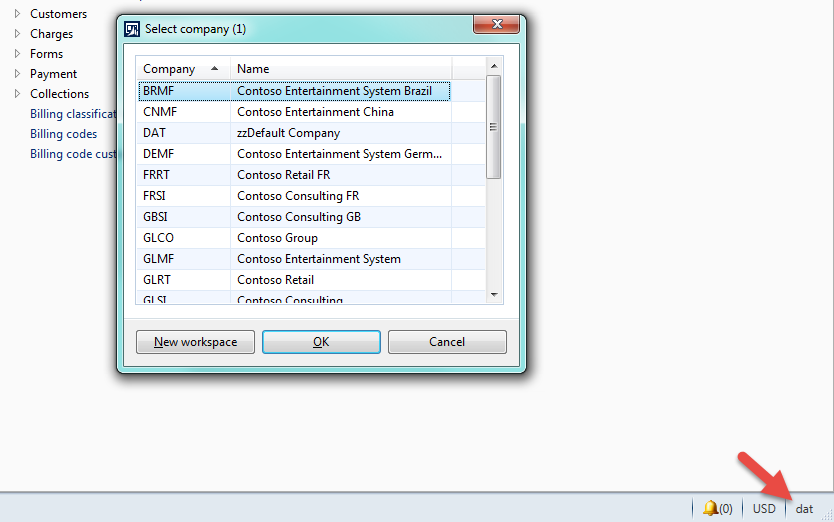The width and height of the screenshot is (834, 522).
Task: Open the Charges menu entry
Action: (x=52, y=34)
